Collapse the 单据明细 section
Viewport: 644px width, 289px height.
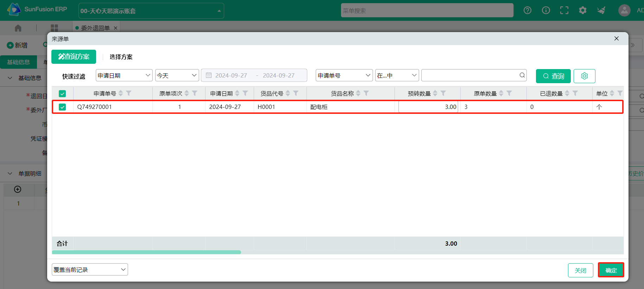coord(10,173)
